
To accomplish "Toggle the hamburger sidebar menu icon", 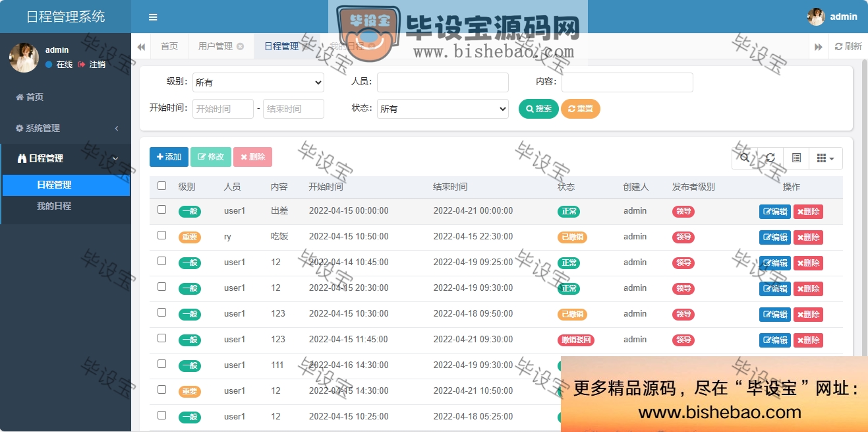I will (x=153, y=17).
